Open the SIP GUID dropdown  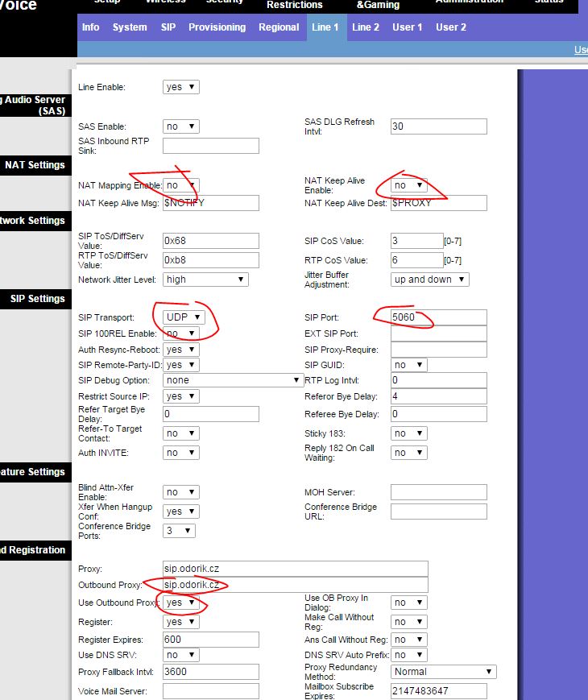(x=409, y=365)
